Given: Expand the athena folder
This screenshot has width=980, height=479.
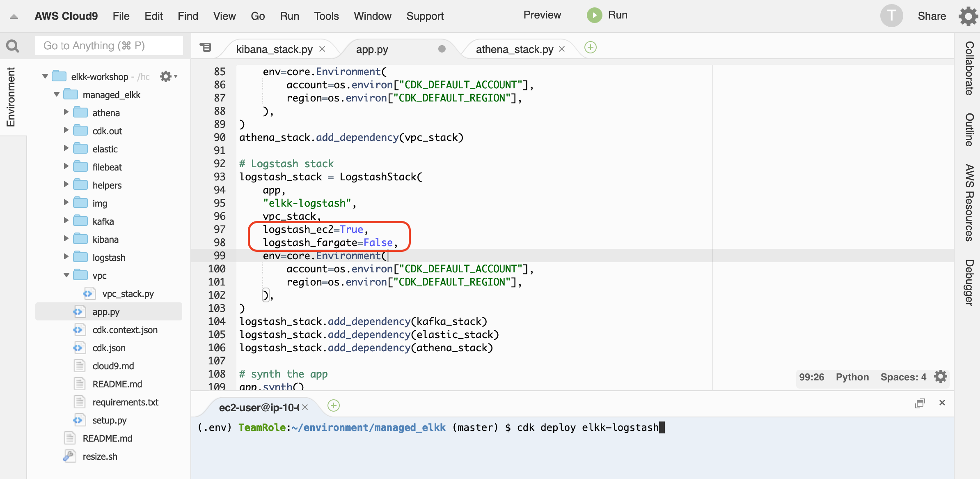Looking at the screenshot, I should (66, 112).
